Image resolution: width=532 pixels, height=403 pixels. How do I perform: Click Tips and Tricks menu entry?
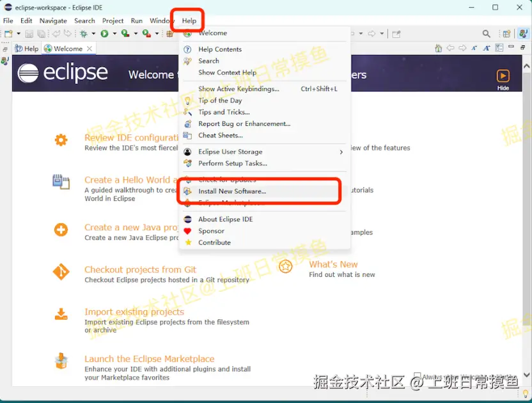(265, 112)
